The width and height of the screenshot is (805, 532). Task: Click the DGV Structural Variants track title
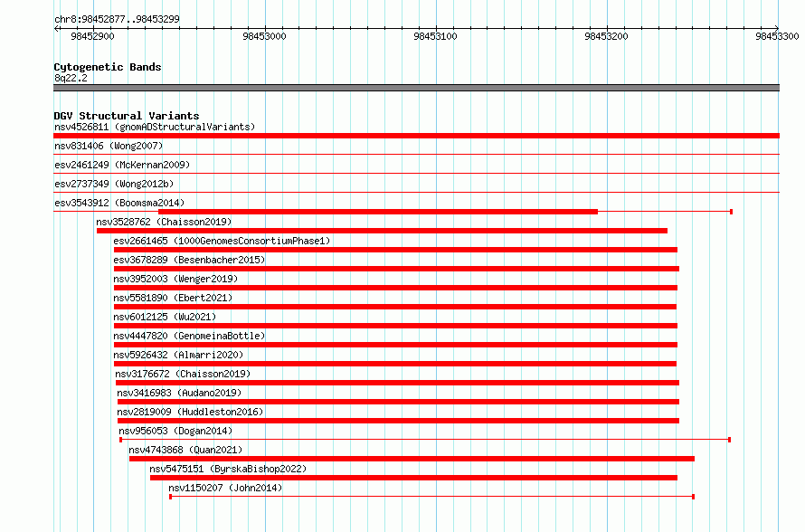pyautogui.click(x=127, y=116)
